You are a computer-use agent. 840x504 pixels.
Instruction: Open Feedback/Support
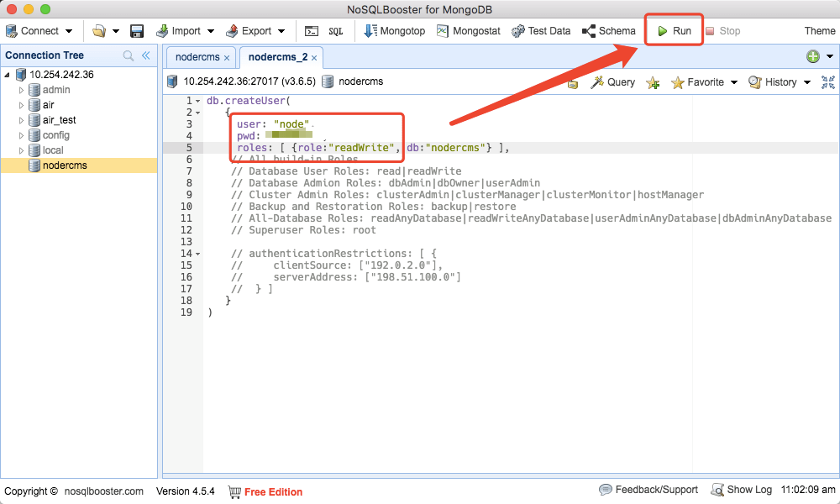[648, 490]
